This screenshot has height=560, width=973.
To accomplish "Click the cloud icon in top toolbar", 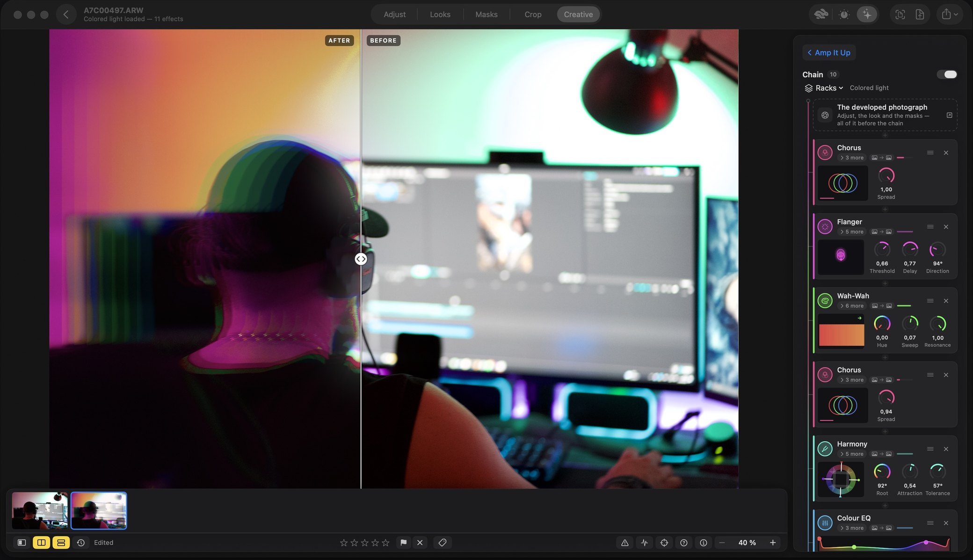I will (x=821, y=15).
